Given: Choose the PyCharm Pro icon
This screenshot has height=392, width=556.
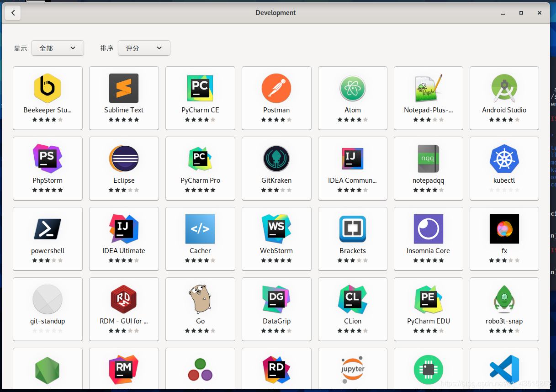Looking at the screenshot, I should point(200,159).
